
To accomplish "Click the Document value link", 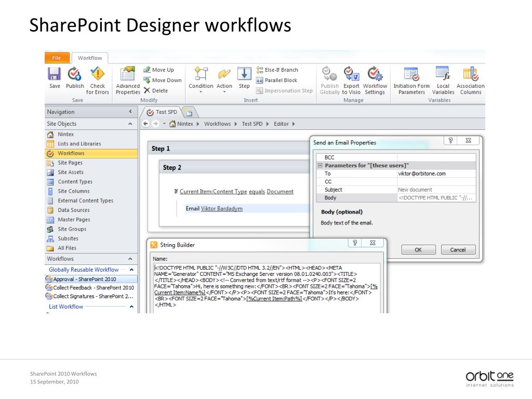I will pyautogui.click(x=280, y=191).
